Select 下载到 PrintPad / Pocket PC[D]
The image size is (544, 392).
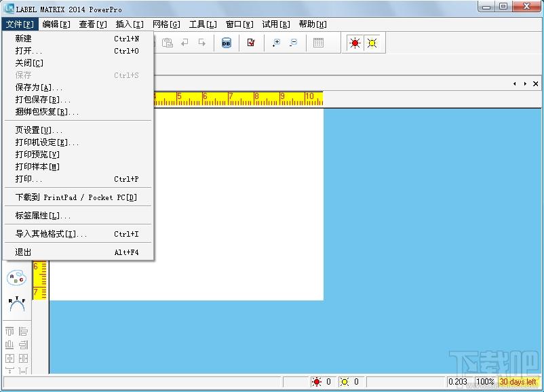click(x=78, y=197)
